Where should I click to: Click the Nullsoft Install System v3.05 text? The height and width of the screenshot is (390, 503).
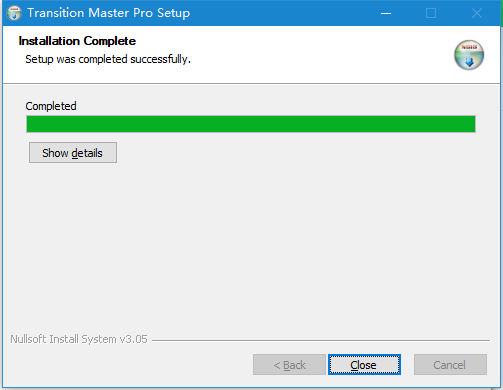(x=79, y=339)
